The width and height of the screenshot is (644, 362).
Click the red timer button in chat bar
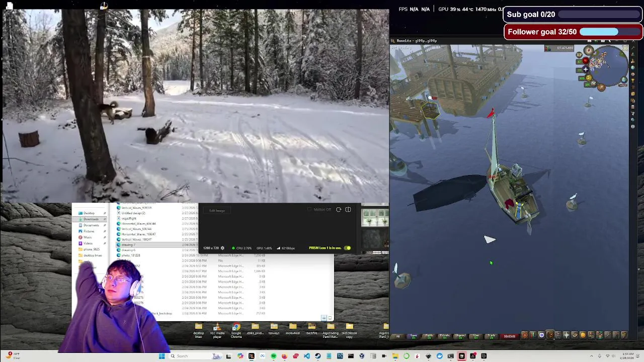[x=510, y=336]
